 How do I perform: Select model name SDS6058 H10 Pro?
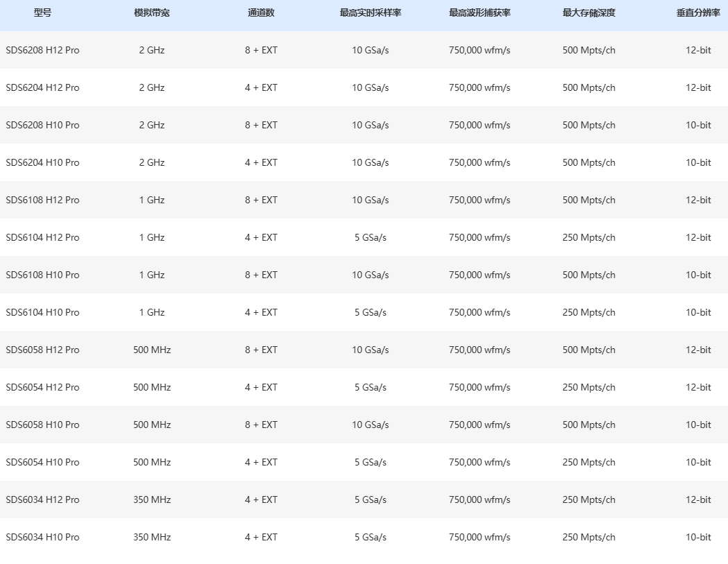click(43, 425)
